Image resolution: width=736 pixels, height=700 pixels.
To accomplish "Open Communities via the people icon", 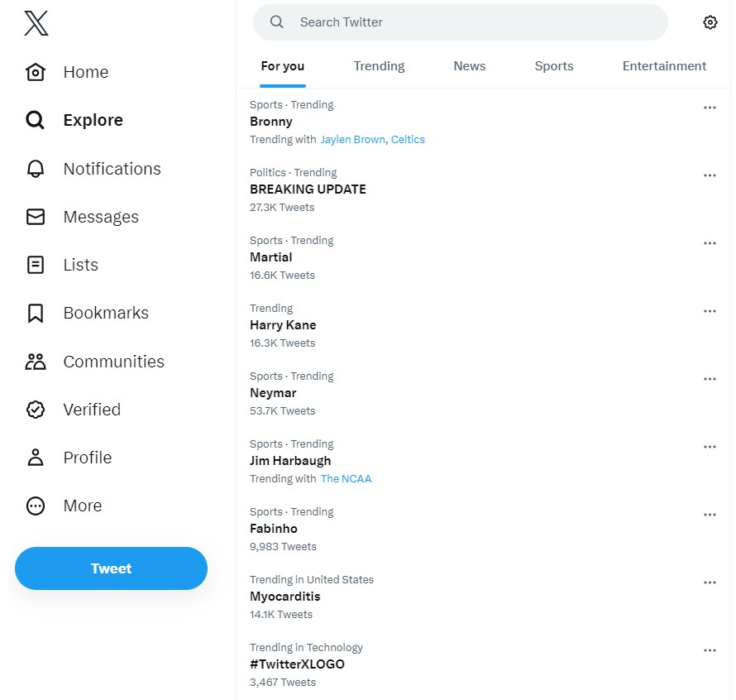I will tap(36, 362).
